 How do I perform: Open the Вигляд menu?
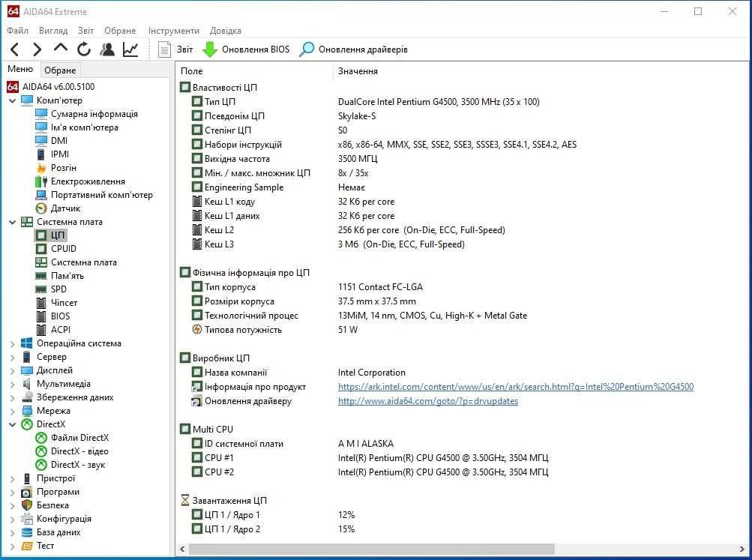coord(53,31)
